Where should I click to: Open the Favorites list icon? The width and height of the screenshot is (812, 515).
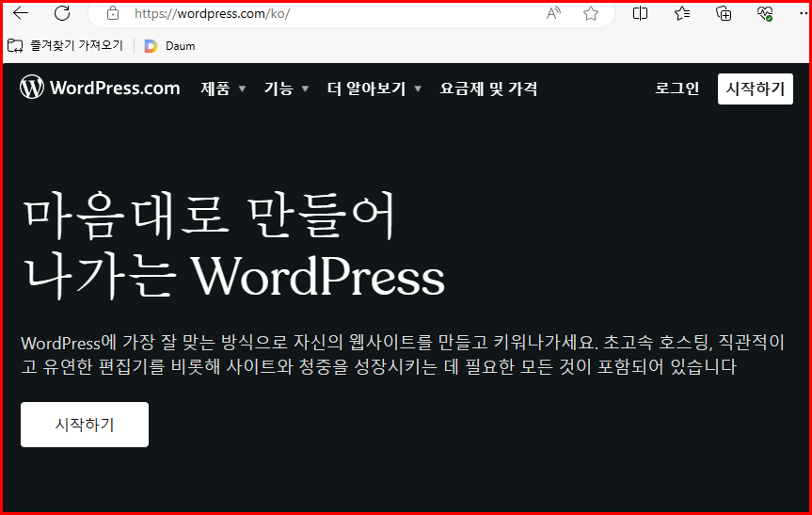(x=682, y=13)
